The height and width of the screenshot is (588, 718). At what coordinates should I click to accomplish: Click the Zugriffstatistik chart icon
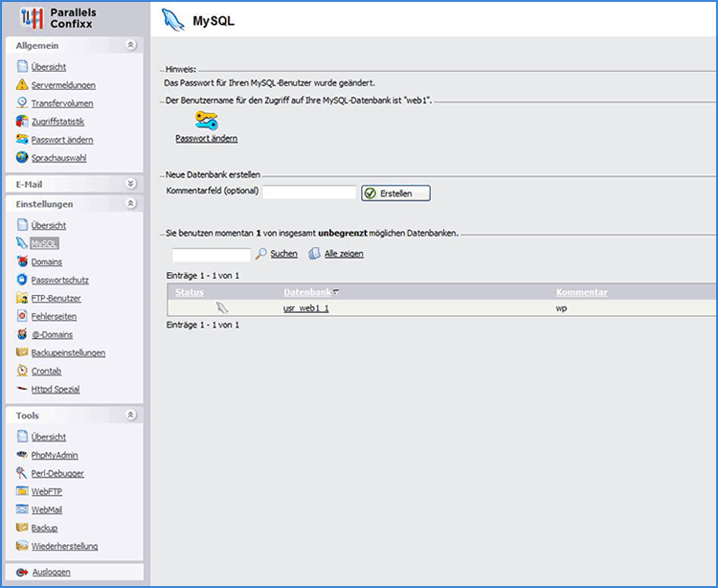(22, 121)
